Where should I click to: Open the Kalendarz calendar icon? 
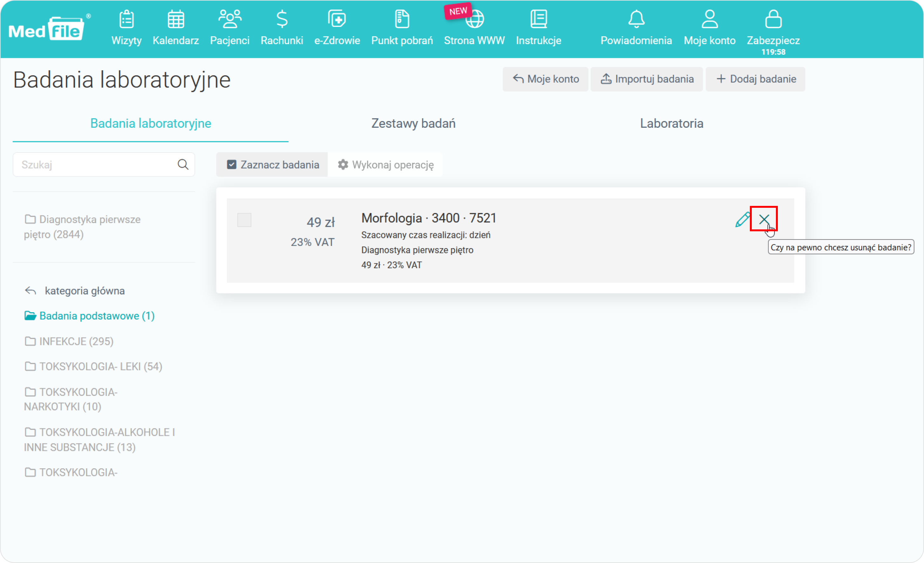(x=175, y=19)
